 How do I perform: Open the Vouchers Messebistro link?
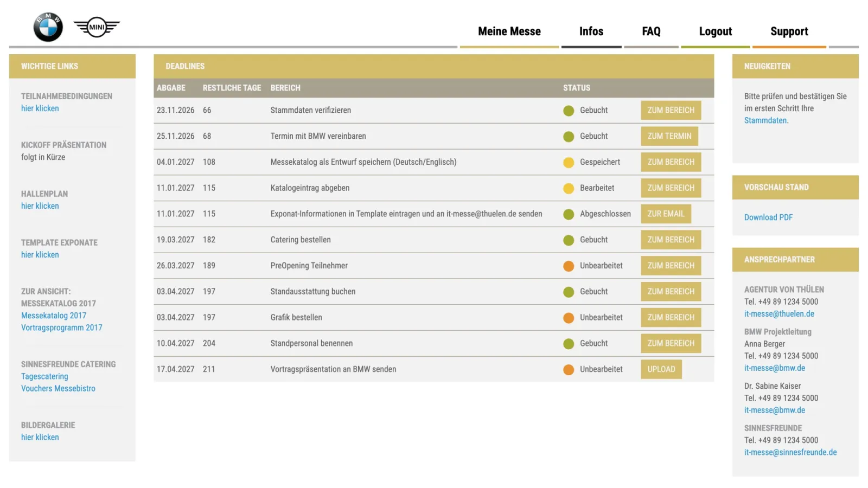[x=58, y=388]
